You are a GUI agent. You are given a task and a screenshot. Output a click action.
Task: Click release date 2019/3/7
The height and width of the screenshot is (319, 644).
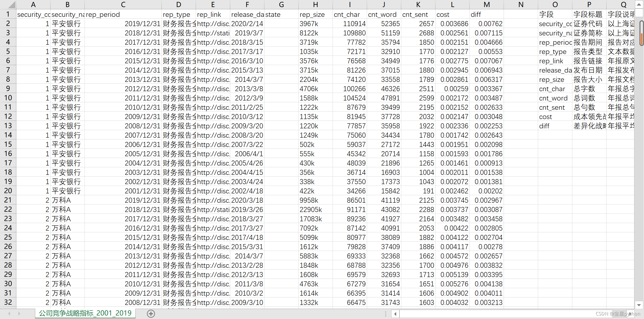(x=247, y=33)
